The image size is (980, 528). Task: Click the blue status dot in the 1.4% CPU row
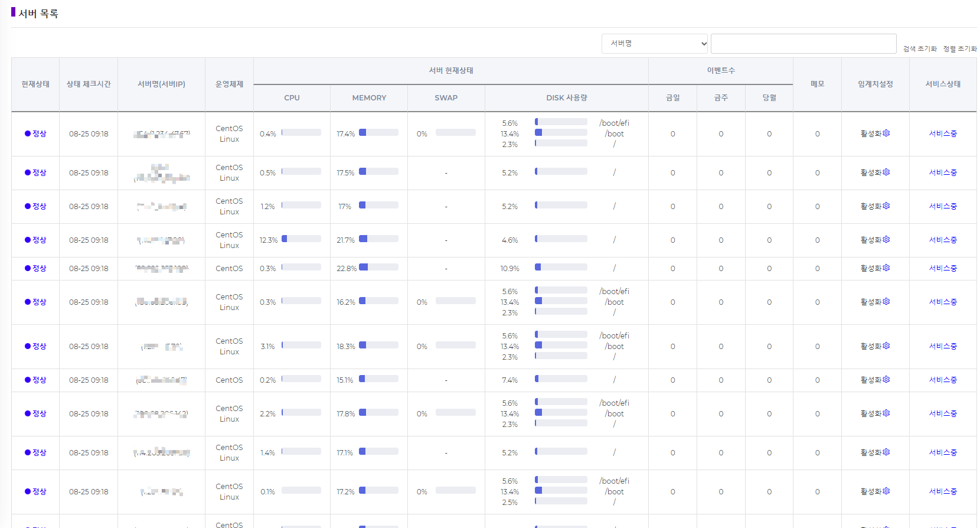point(28,452)
